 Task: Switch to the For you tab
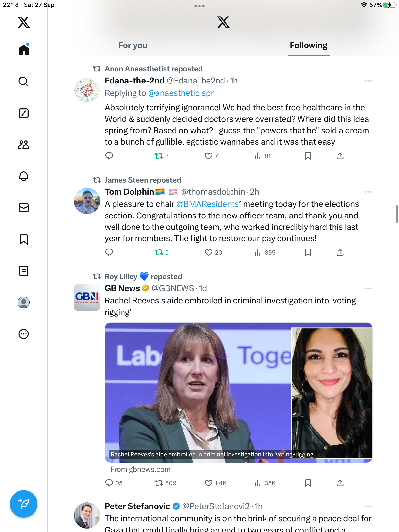pyautogui.click(x=133, y=45)
